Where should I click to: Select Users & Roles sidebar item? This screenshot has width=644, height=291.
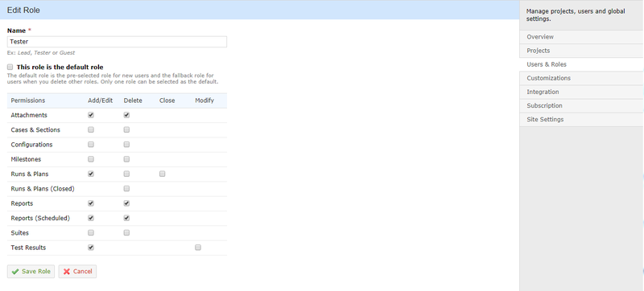click(581, 64)
